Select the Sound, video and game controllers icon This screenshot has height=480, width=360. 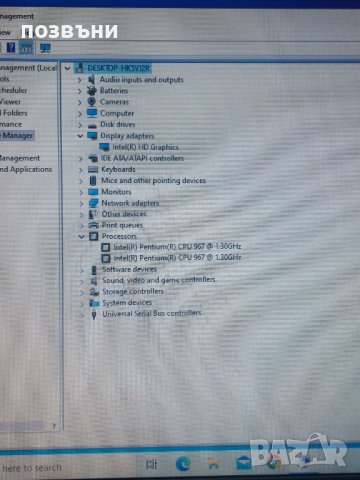pyautogui.click(x=94, y=281)
